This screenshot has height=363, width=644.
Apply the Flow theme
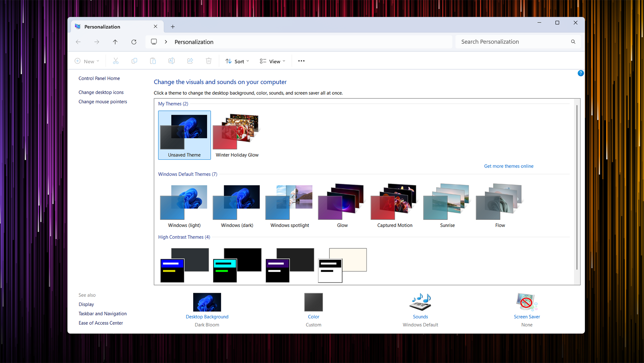(500, 206)
